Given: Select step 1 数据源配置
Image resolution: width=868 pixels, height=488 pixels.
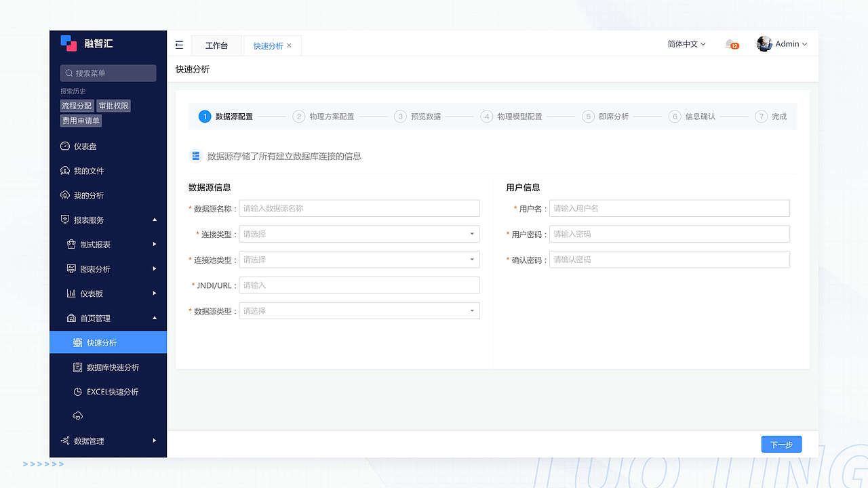Looking at the screenshot, I should [x=226, y=117].
